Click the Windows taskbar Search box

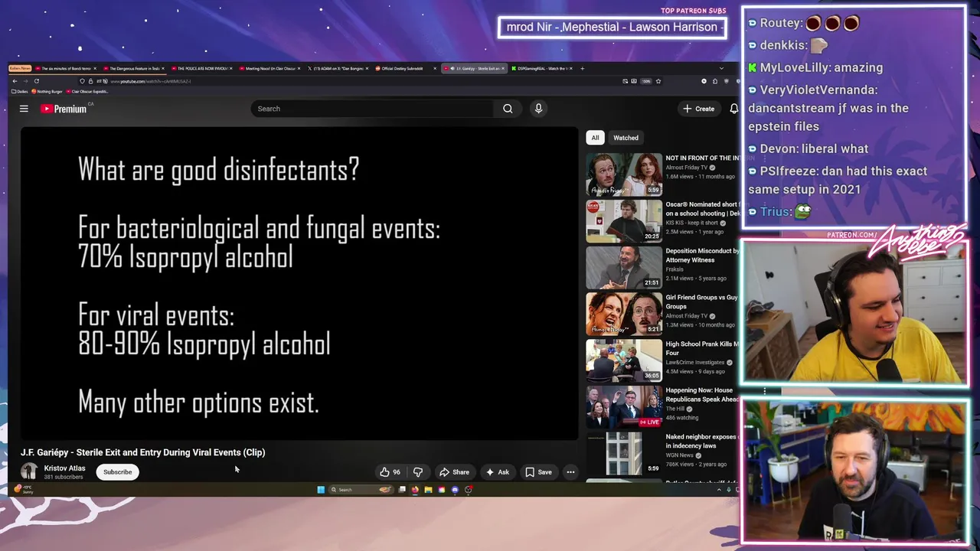pos(360,490)
